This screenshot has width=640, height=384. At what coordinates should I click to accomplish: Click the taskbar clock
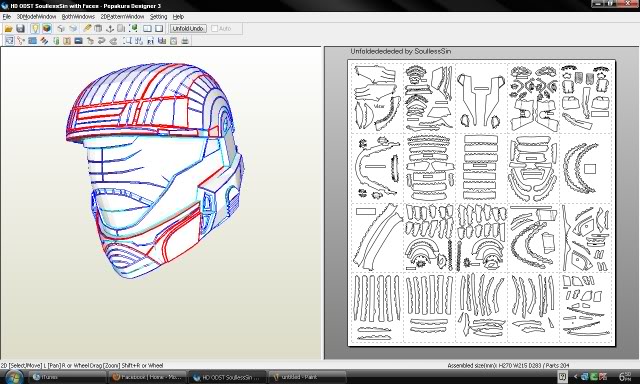point(625,377)
